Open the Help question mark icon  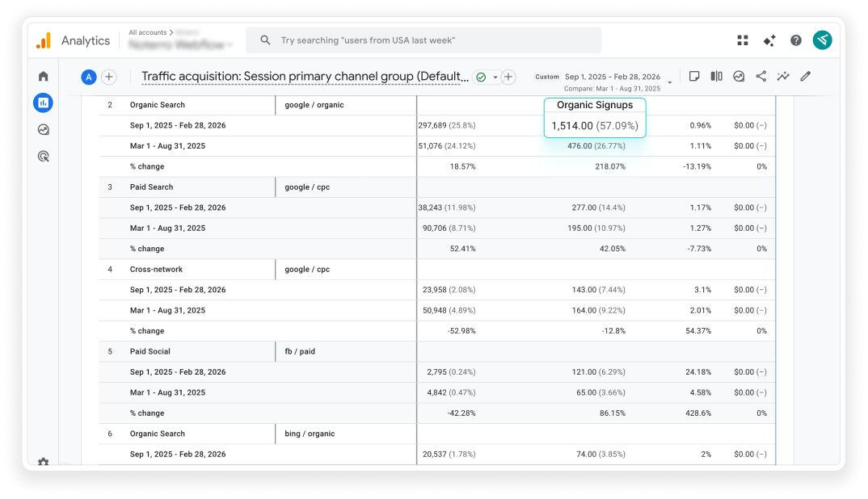coord(796,40)
